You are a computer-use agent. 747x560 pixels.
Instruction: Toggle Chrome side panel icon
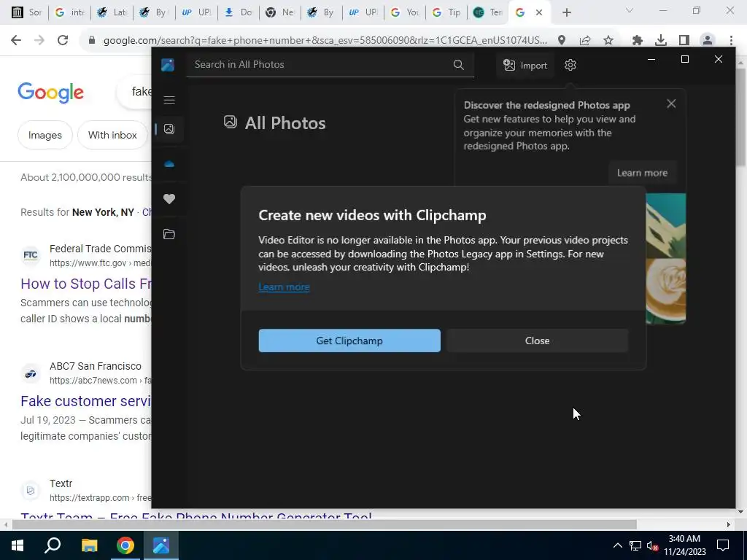(x=684, y=41)
